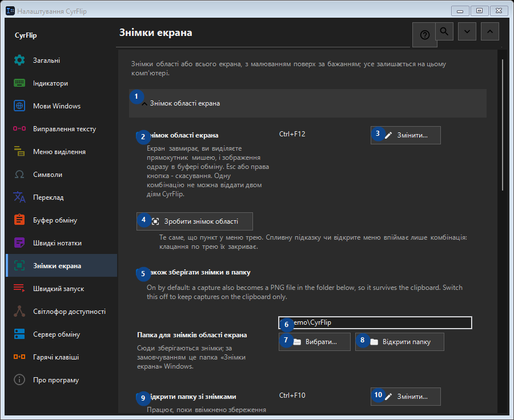
Task: Click the globe icon for Мови Windows
Action: [19, 106]
